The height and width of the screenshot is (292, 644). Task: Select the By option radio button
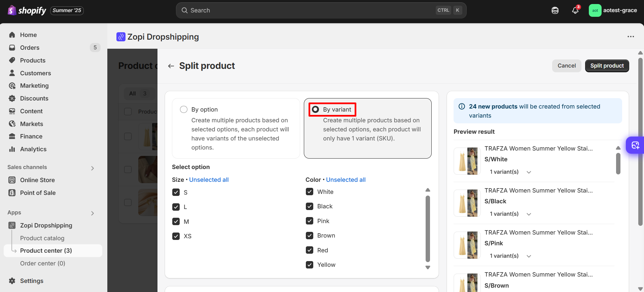coord(184,110)
